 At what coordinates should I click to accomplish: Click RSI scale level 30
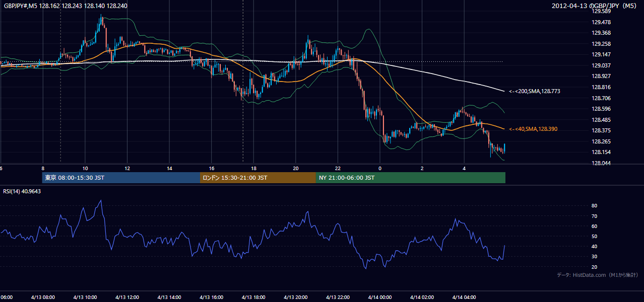595,256
